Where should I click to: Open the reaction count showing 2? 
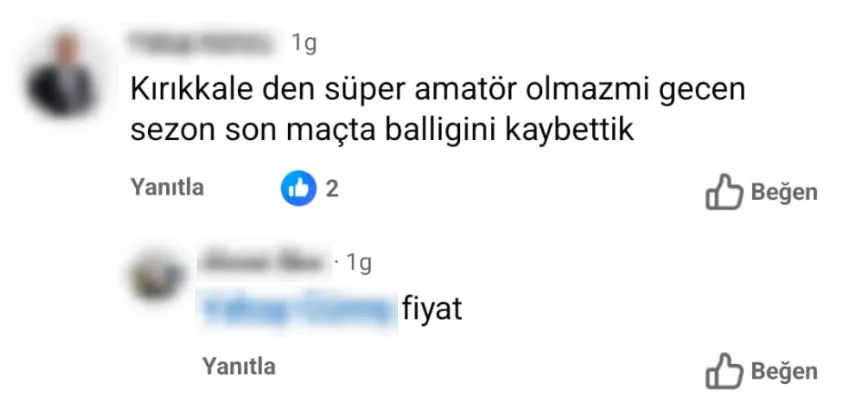(332, 189)
